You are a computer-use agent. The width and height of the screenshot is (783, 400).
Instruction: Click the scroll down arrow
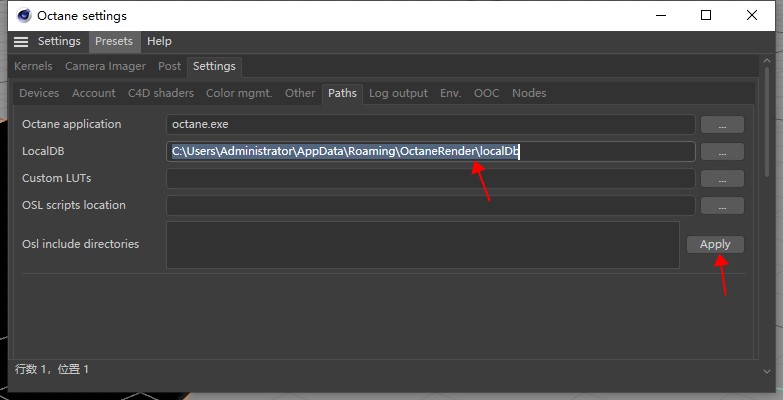click(x=767, y=371)
